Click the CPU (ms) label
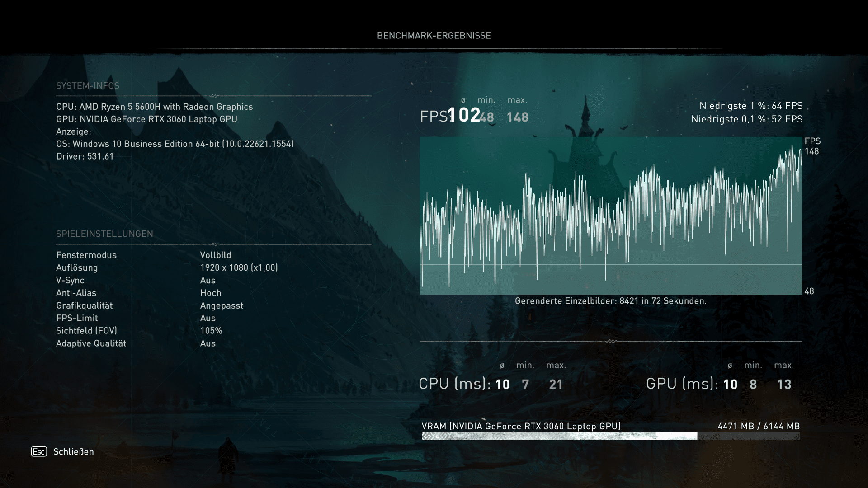This screenshot has width=868, height=488. coord(454,384)
